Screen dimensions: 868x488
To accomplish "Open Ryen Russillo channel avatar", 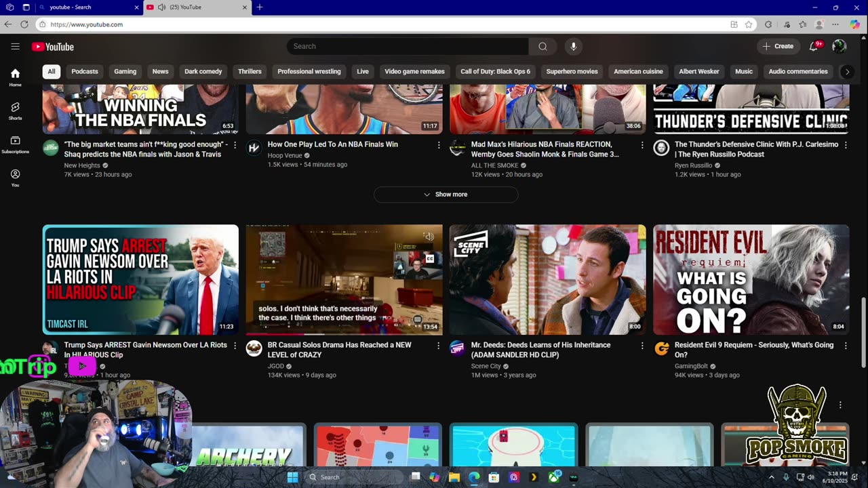I will click(x=661, y=148).
